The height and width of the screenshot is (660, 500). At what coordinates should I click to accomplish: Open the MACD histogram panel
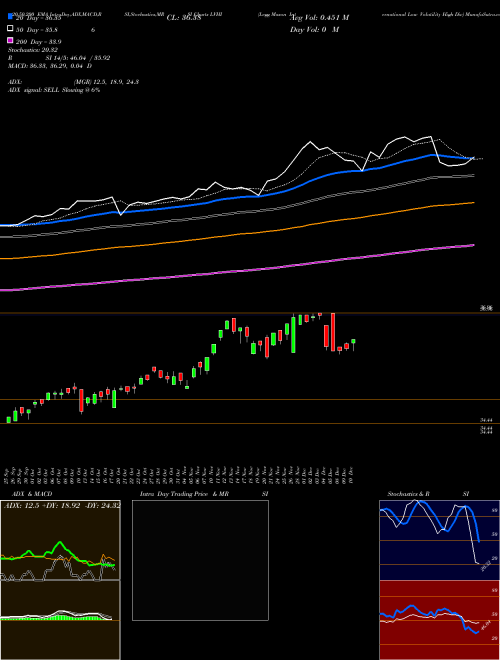(60, 620)
